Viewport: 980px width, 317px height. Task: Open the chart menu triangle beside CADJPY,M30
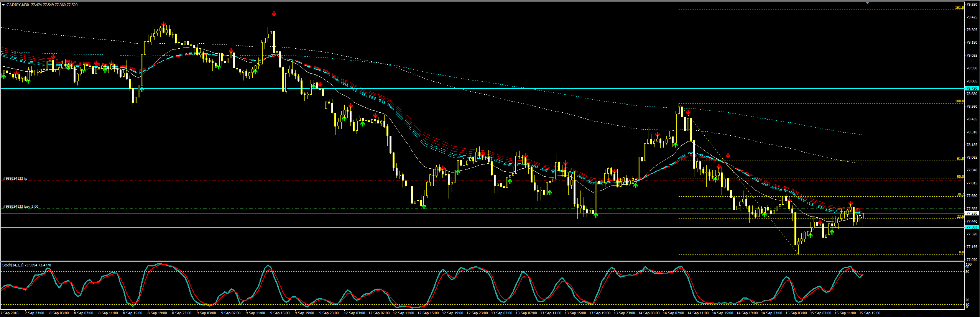[3, 5]
